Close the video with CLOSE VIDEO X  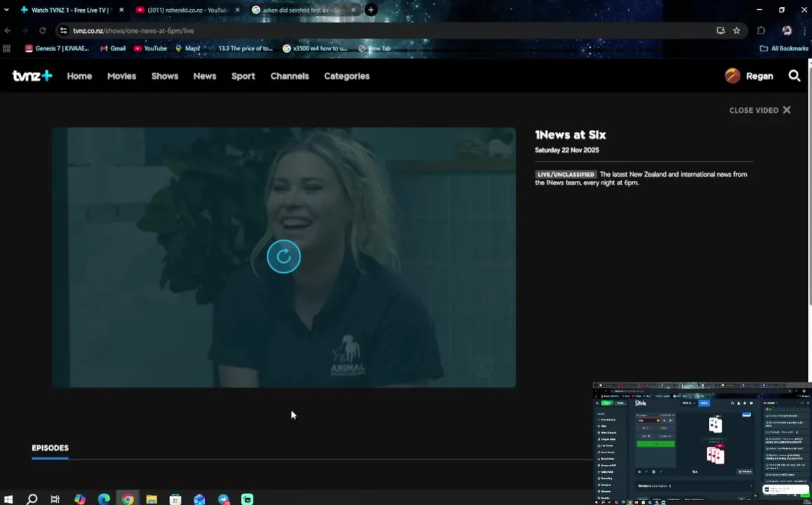pyautogui.click(x=759, y=110)
